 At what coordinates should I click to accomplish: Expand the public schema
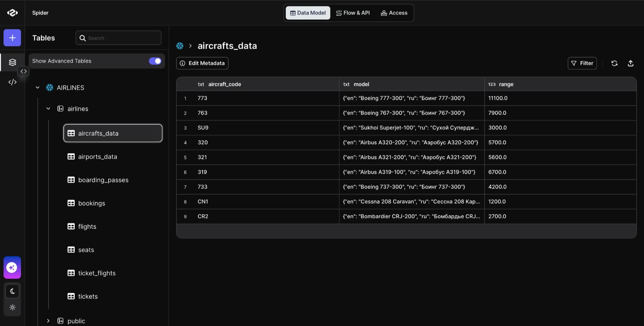coord(48,321)
